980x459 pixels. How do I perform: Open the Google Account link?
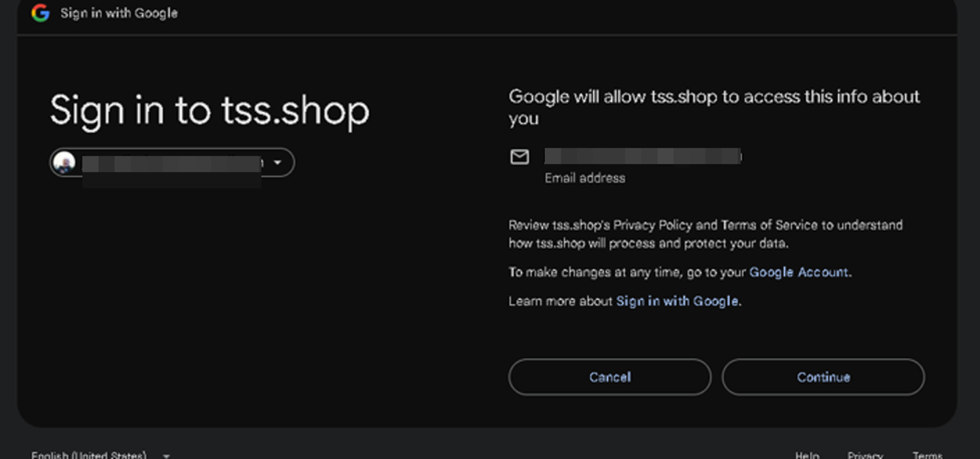(799, 272)
